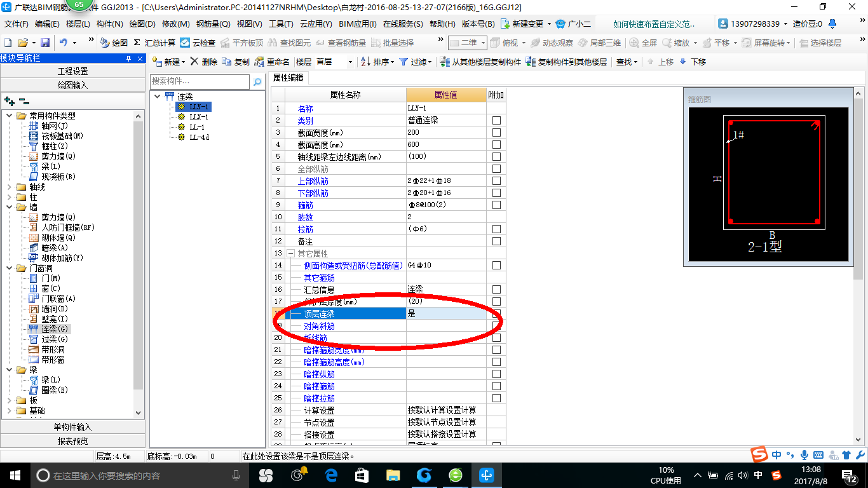
Task: Open File Explorer from taskbar
Action: pos(393,475)
